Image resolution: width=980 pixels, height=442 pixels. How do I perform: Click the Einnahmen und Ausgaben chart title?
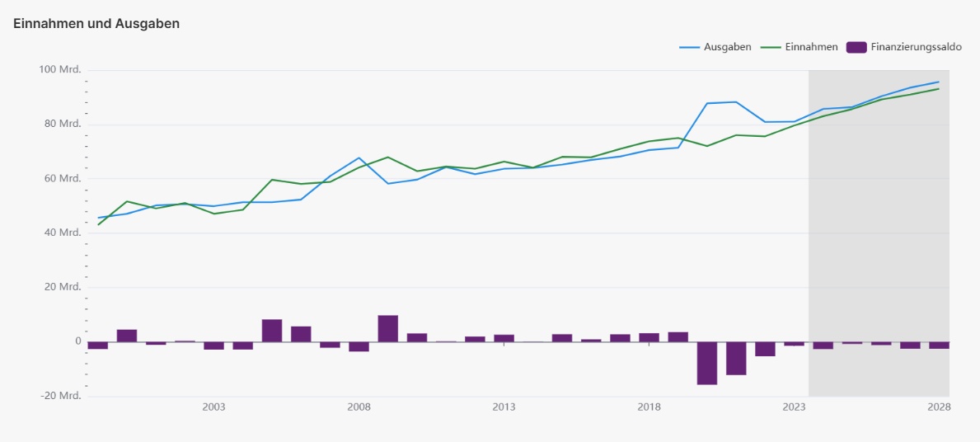[x=96, y=24]
